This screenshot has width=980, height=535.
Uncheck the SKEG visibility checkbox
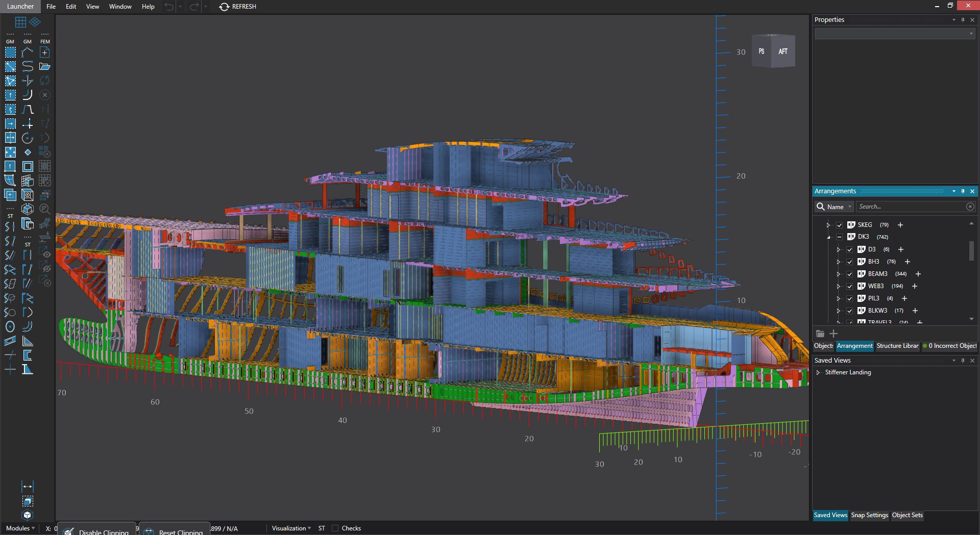pos(839,225)
